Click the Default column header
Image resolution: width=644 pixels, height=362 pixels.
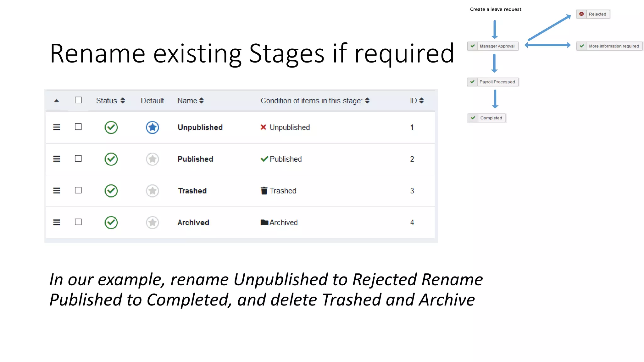(x=152, y=101)
